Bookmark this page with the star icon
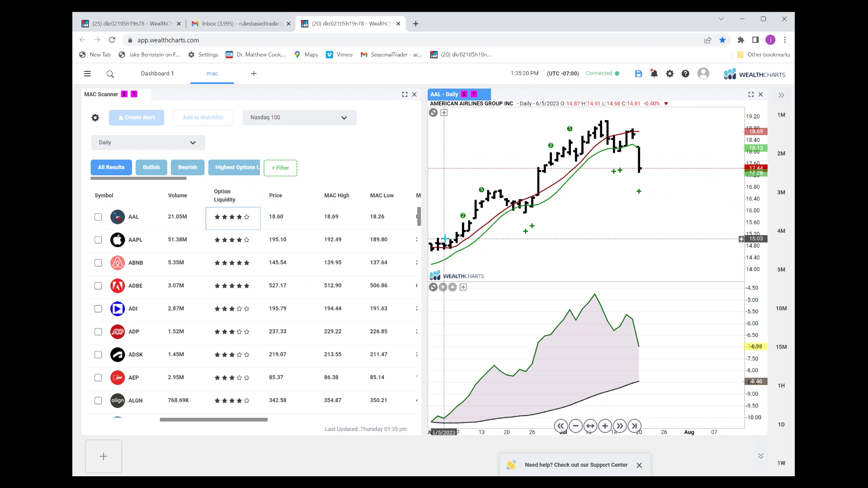 [x=722, y=40]
